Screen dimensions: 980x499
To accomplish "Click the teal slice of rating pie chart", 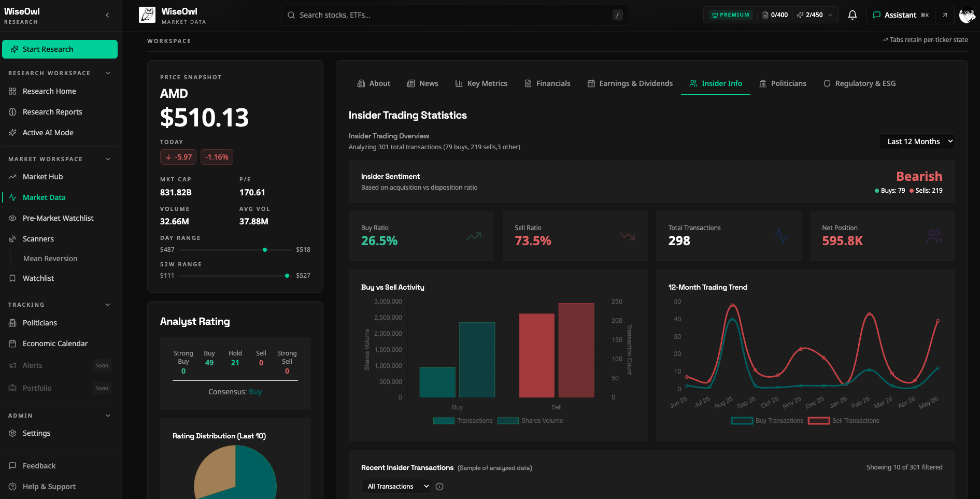I will point(254,474).
